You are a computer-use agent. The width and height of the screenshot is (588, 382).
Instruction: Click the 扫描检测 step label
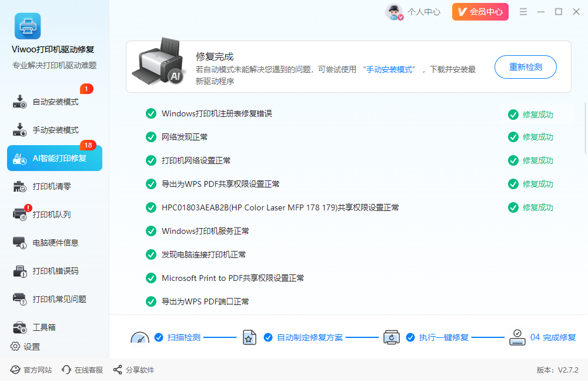(x=183, y=337)
